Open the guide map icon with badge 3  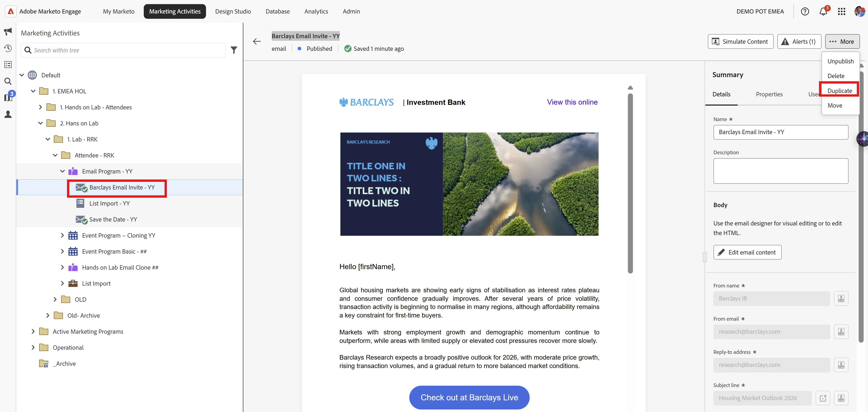pos(8,97)
